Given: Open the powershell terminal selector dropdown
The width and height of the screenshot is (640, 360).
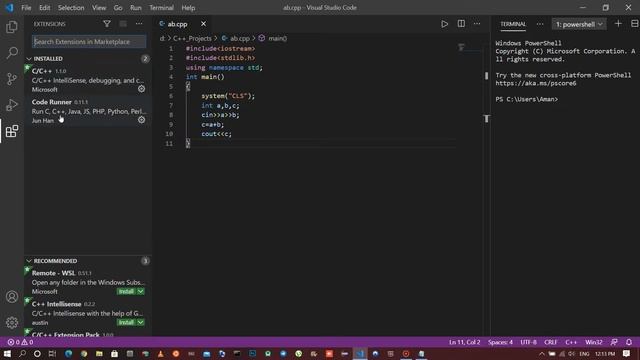Looking at the screenshot, I should pos(579,24).
